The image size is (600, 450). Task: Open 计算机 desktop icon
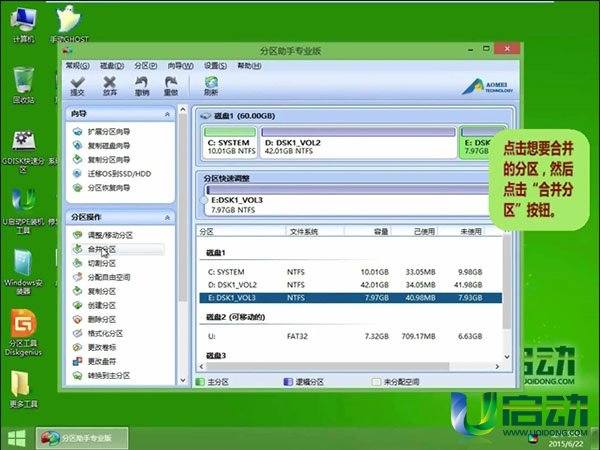(23, 25)
